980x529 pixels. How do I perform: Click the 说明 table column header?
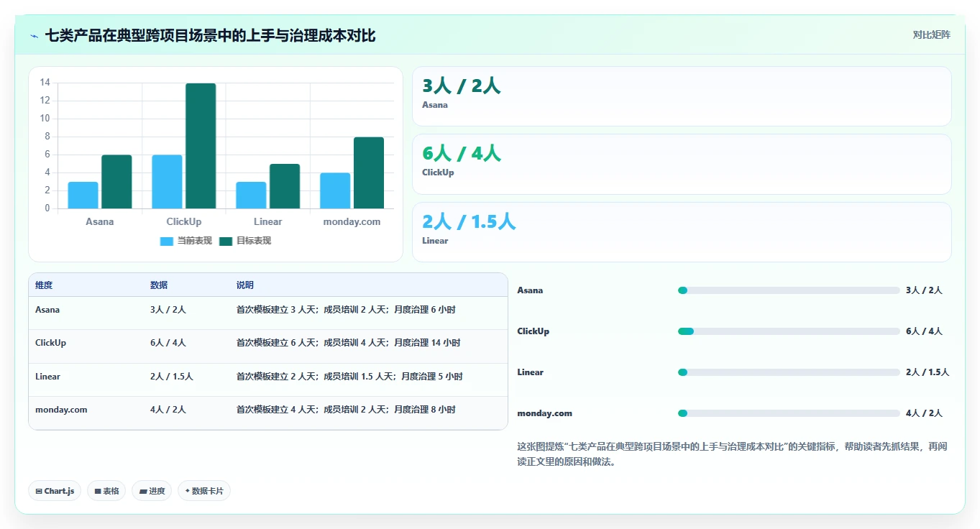point(245,285)
